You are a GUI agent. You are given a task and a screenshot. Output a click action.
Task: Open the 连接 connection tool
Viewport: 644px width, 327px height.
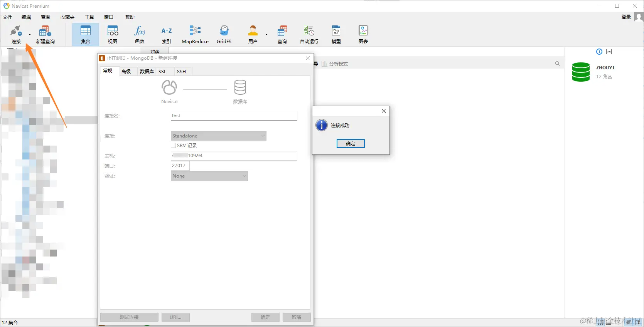(x=16, y=35)
